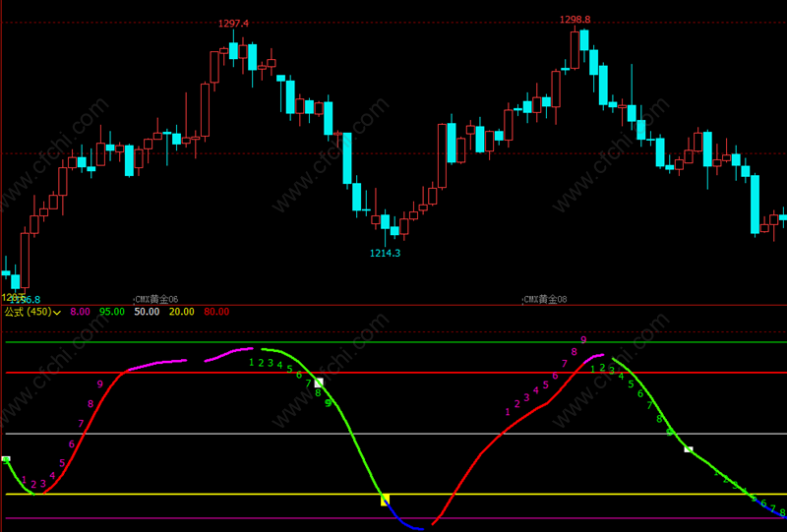Click the 1297.4 high price label
787x532 pixels.
[233, 23]
